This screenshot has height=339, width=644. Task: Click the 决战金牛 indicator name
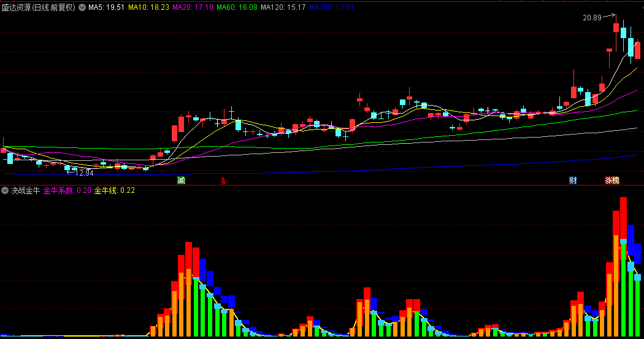tap(26, 190)
